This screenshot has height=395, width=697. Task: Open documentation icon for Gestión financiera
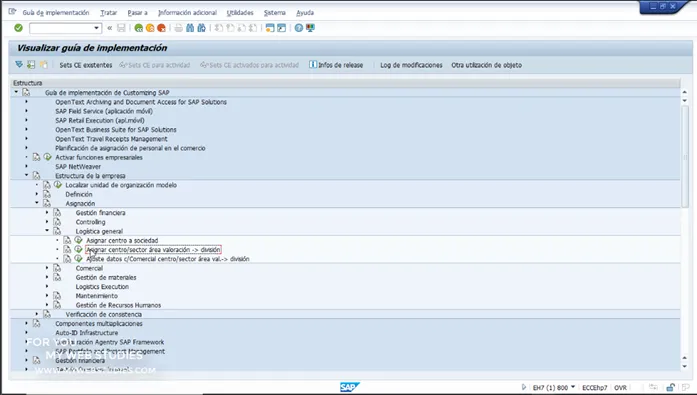(x=57, y=212)
